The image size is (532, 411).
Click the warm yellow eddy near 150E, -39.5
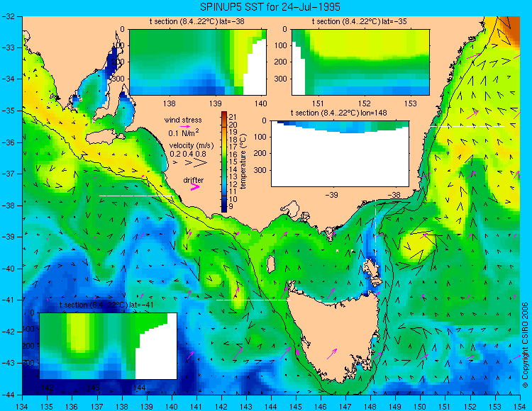[416, 246]
